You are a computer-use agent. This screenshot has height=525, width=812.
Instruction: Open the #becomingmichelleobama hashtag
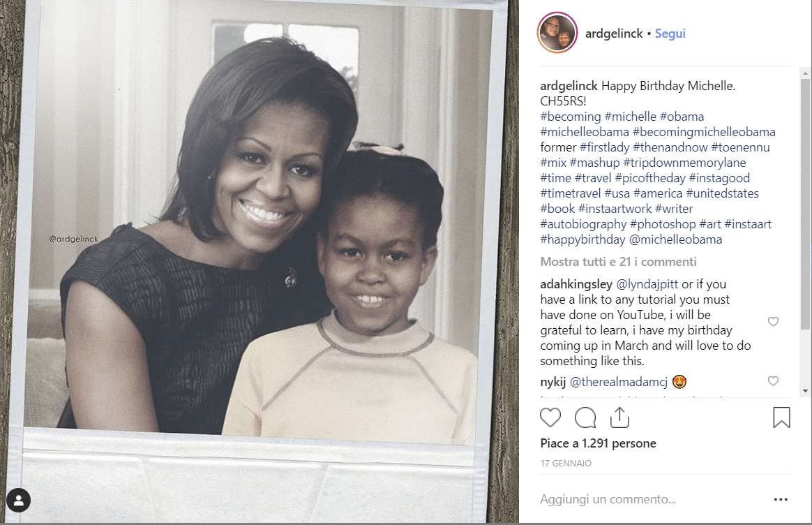tap(705, 132)
